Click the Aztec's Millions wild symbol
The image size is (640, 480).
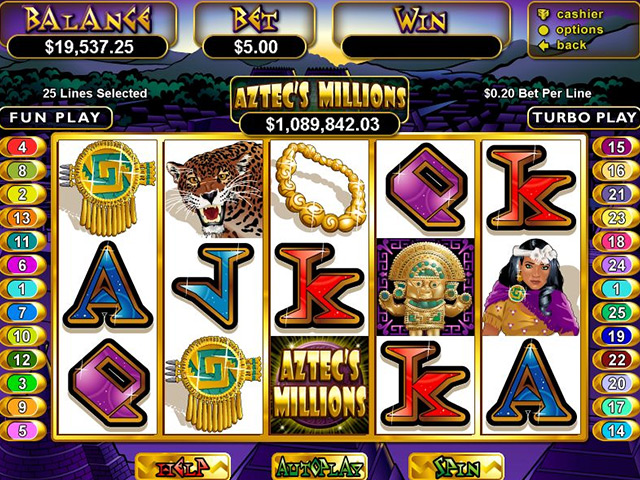point(320,385)
